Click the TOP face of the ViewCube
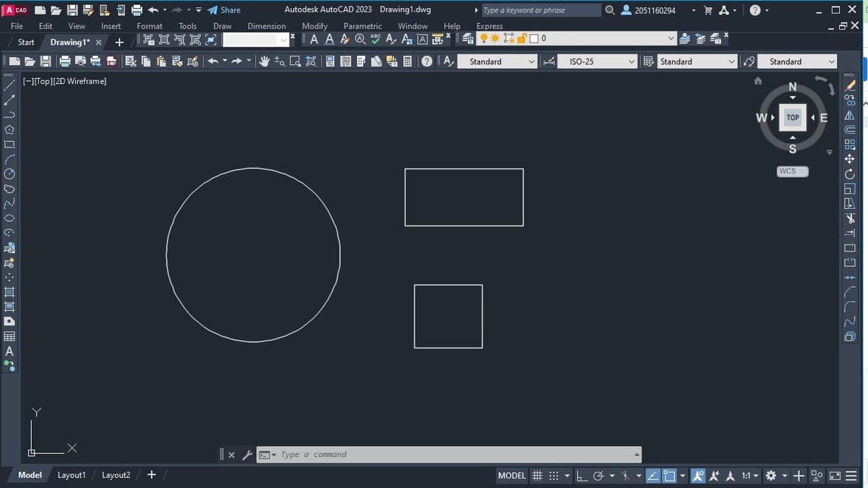 [793, 117]
